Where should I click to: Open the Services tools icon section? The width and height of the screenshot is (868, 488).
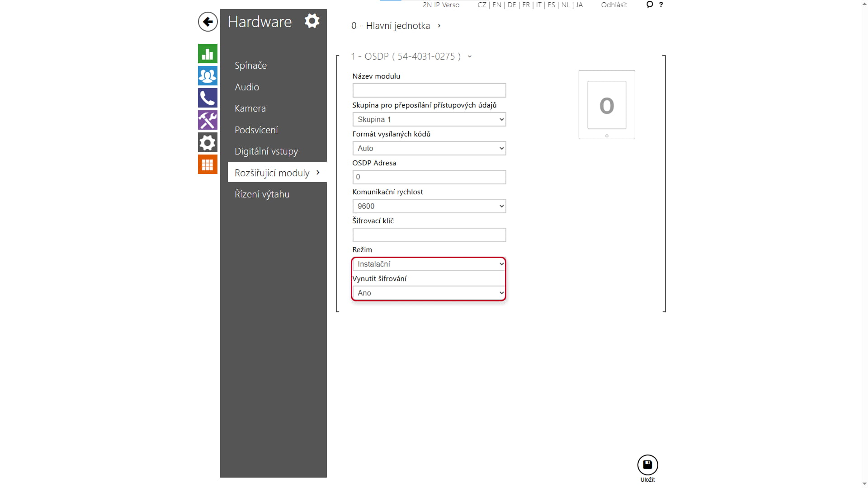coord(208,120)
